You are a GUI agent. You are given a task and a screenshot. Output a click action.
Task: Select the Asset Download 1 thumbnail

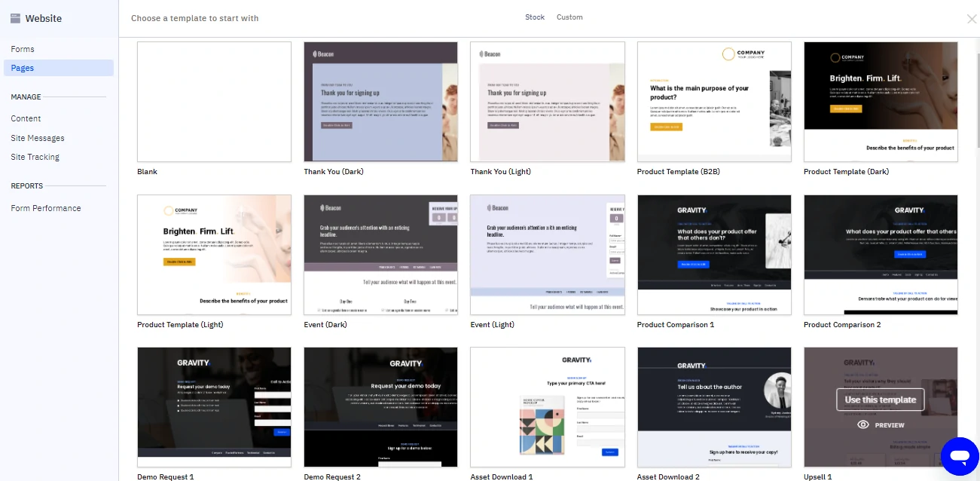click(x=548, y=407)
